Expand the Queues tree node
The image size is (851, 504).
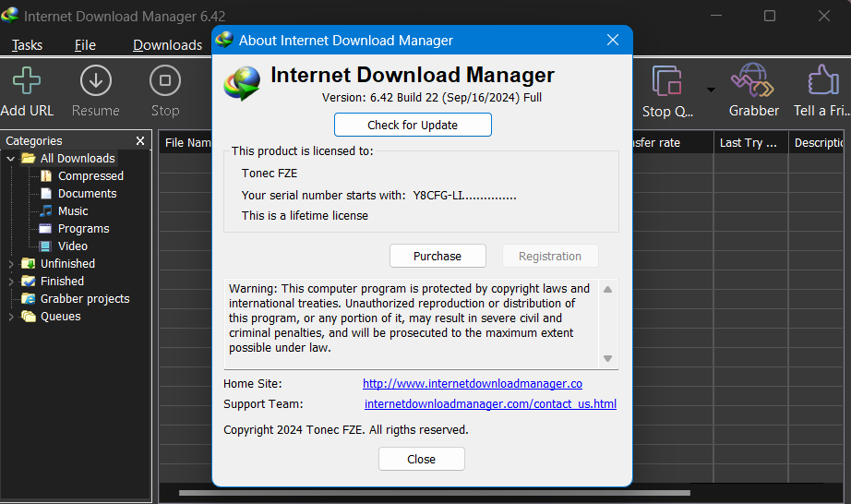pos(10,317)
